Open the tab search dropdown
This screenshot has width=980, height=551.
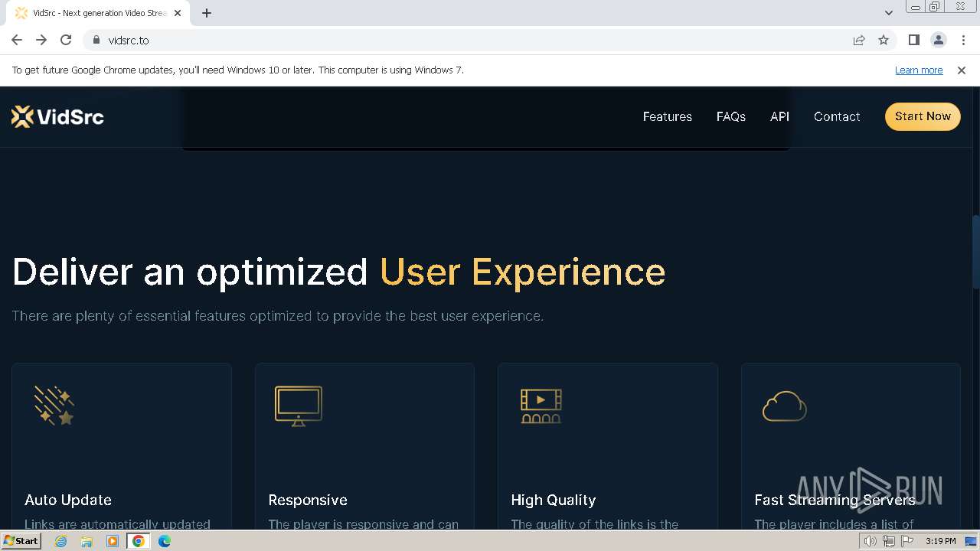(888, 12)
